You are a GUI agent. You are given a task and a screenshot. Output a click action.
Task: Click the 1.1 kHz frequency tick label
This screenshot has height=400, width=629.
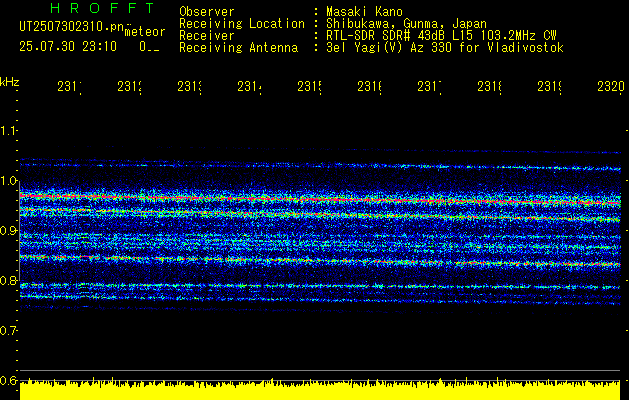coord(8,131)
